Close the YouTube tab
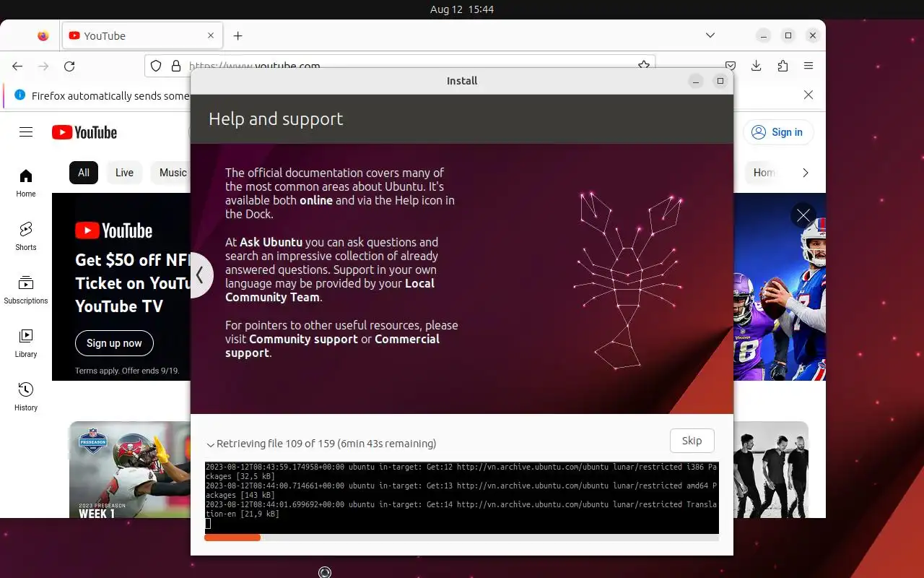Viewport: 924px width, 578px height. coord(211,35)
